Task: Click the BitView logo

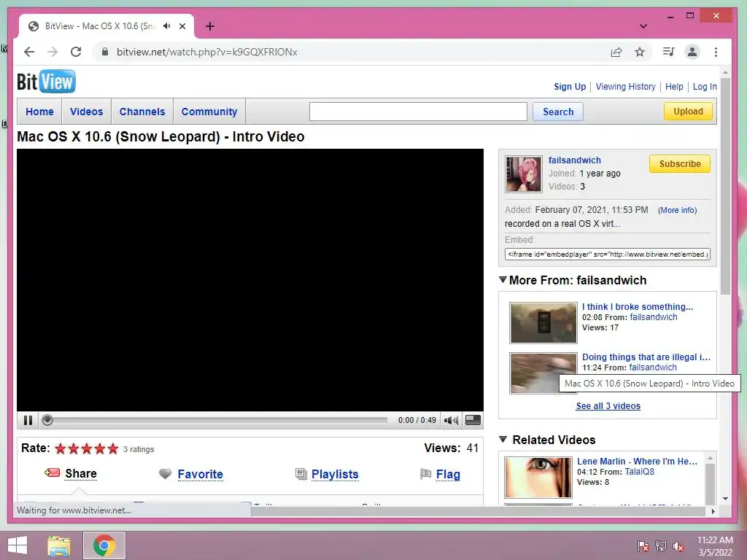Action: 46,82
